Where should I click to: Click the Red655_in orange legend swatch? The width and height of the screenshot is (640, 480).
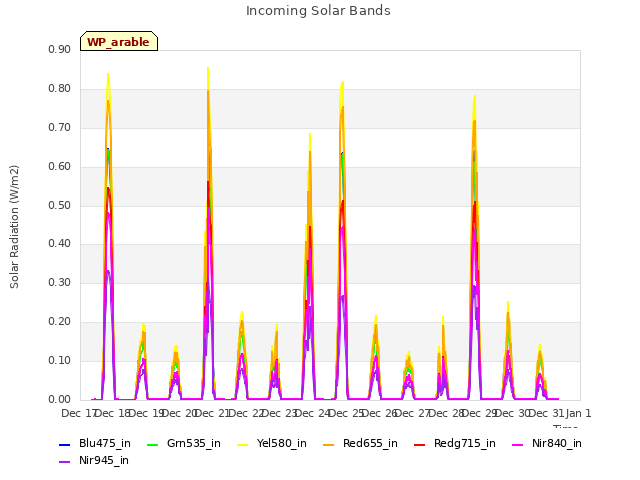329,444
